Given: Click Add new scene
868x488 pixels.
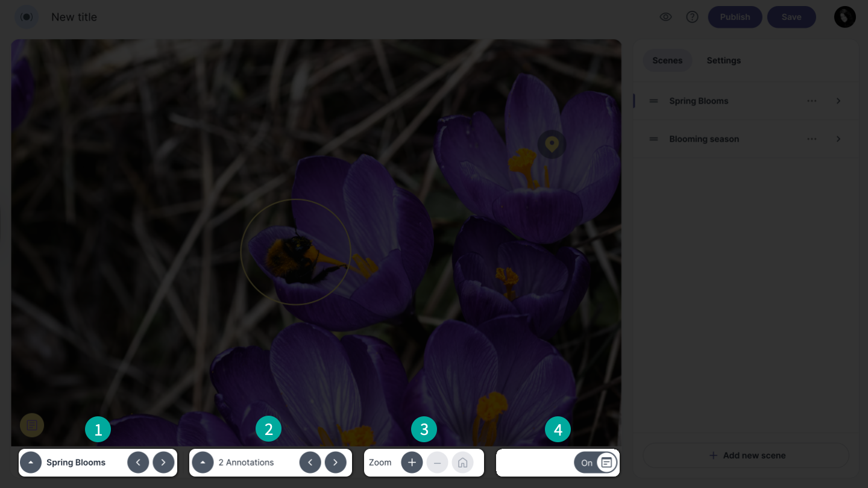Looking at the screenshot, I should [746, 455].
